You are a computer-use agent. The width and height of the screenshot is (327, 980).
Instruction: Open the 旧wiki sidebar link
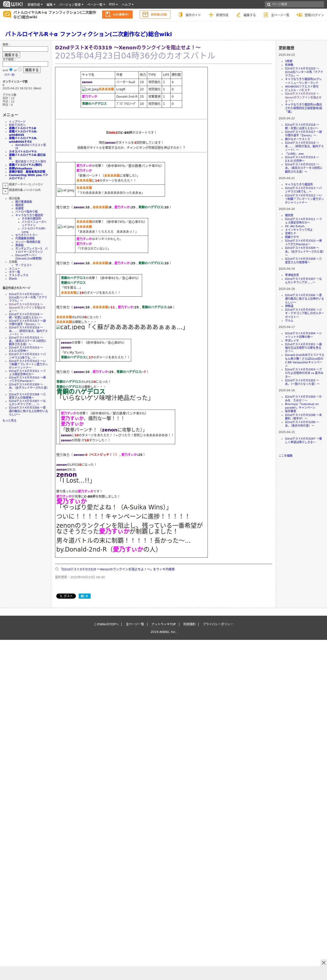click(x=13, y=279)
